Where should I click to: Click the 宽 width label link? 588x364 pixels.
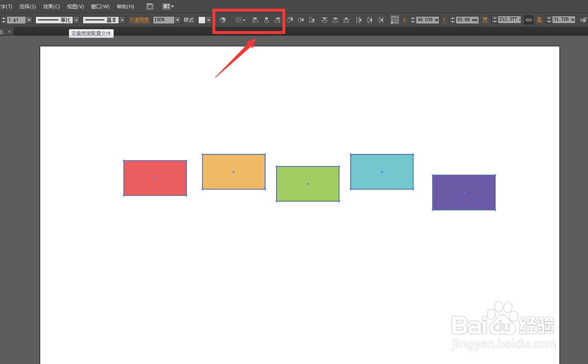(485, 20)
